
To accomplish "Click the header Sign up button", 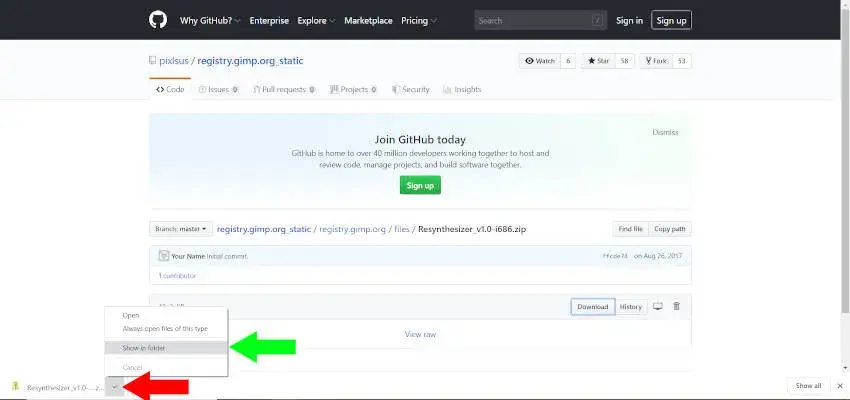I will click(x=671, y=21).
